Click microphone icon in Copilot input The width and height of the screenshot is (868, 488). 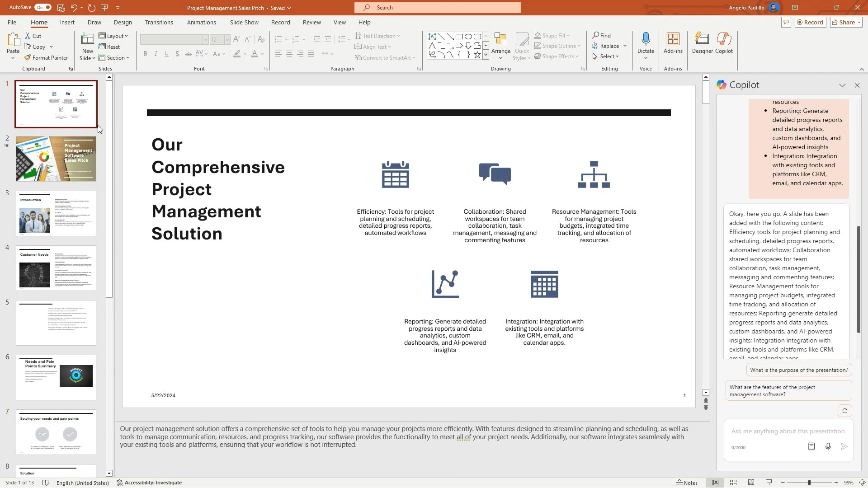[828, 446]
